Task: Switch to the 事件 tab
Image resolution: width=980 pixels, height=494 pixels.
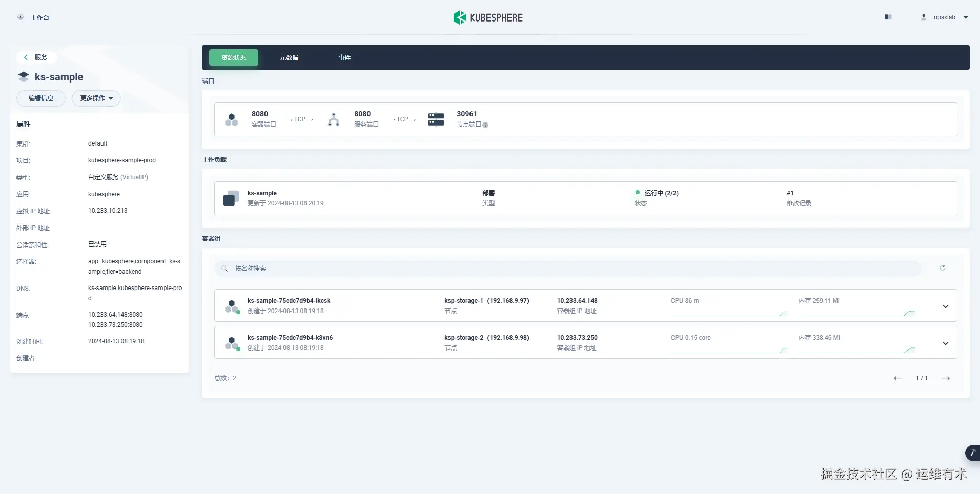Action: pos(344,57)
